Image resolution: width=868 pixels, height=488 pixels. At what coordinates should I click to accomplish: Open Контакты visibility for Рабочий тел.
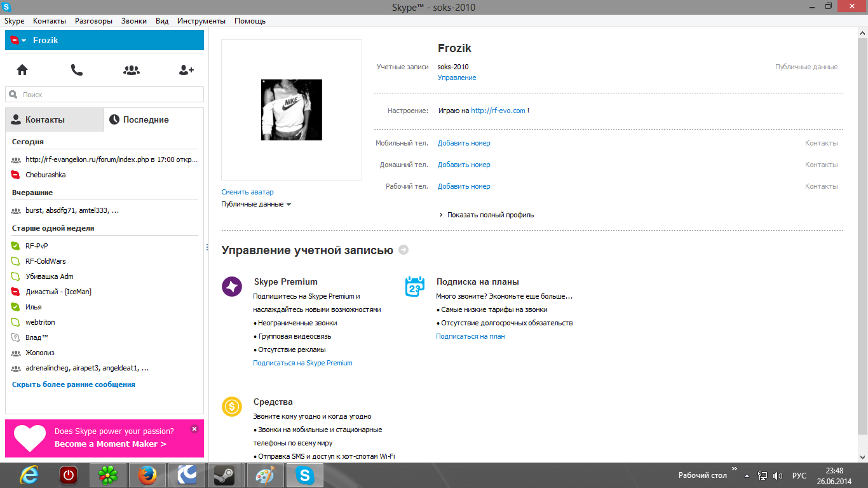[822, 186]
